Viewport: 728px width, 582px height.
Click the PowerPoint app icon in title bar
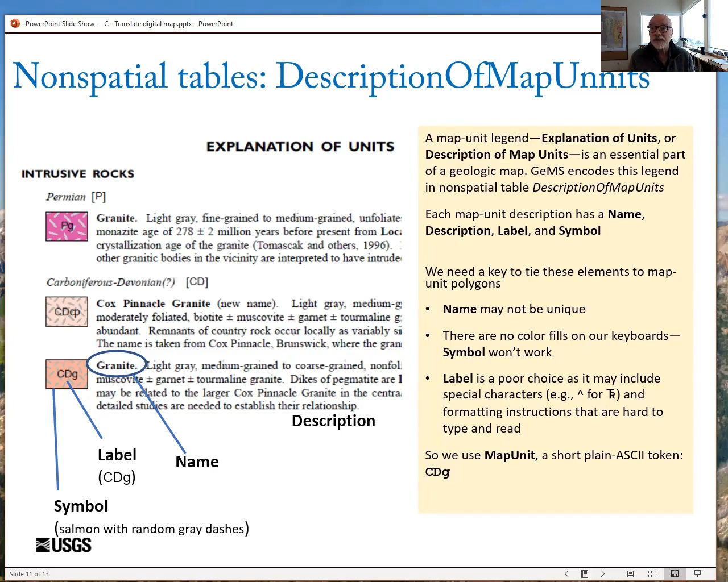coord(15,23)
